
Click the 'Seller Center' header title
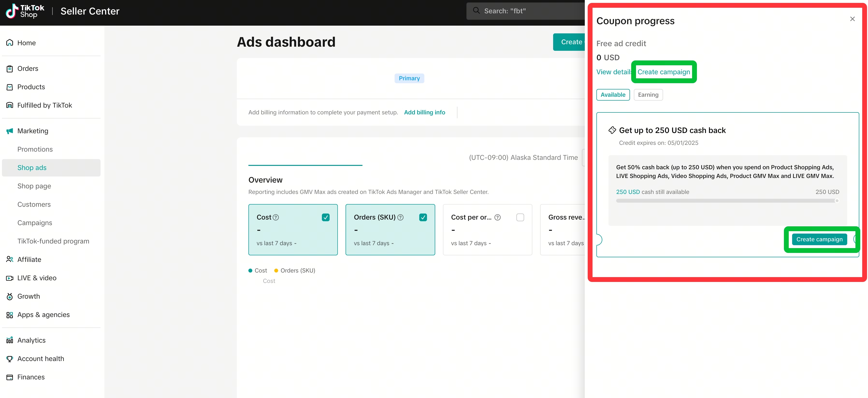point(90,11)
